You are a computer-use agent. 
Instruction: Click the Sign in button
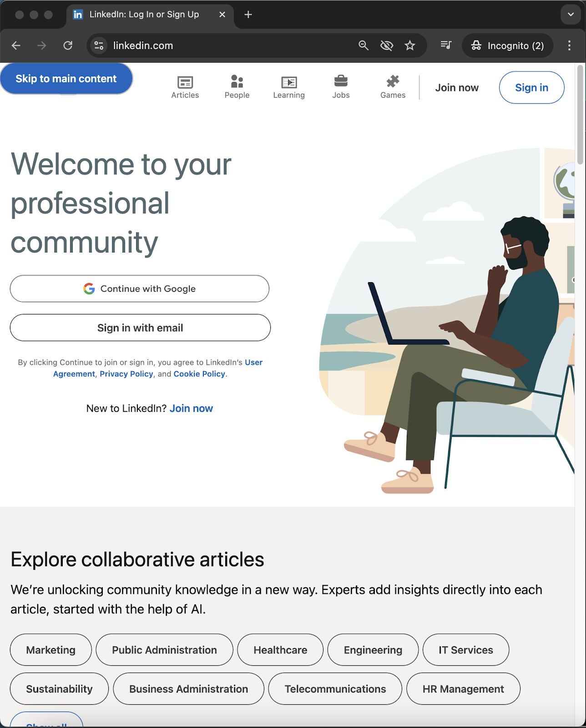[x=532, y=87]
